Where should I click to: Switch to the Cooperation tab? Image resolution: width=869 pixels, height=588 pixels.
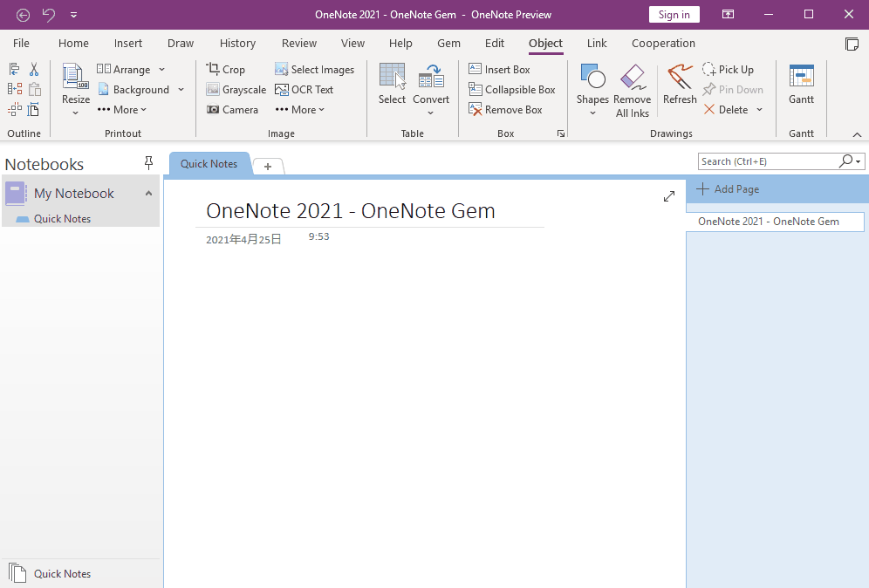tap(663, 44)
